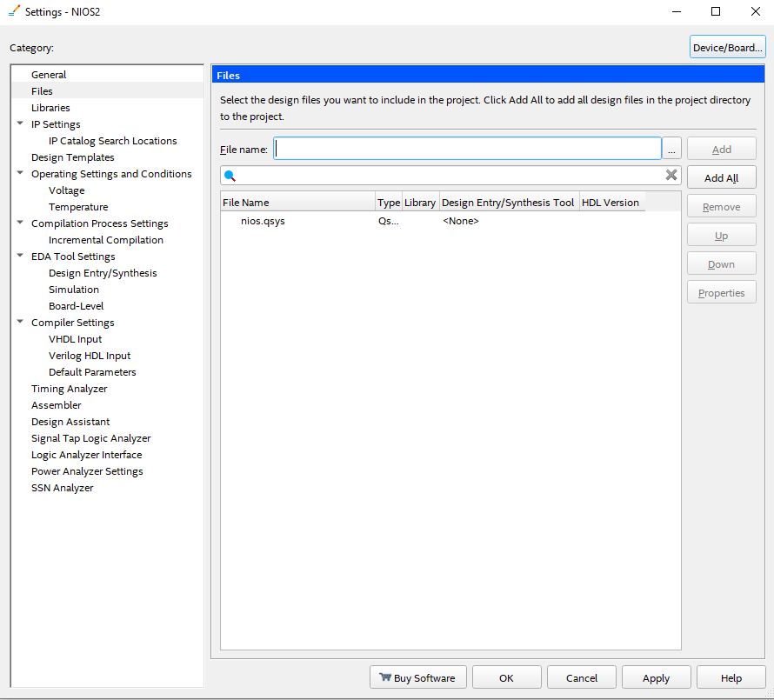Collapse Operating Settings and Conditions node
The image size is (774, 700).
(20, 173)
